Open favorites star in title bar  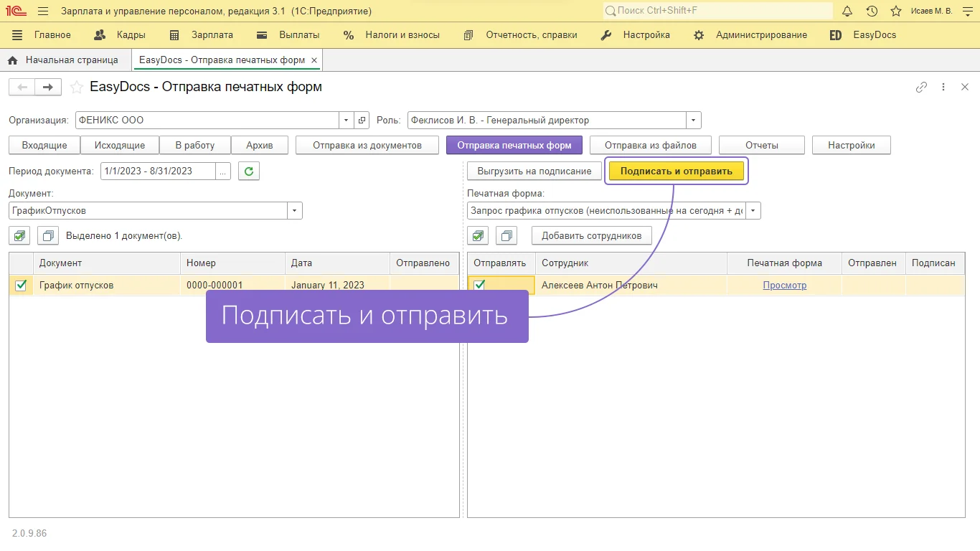coord(896,11)
